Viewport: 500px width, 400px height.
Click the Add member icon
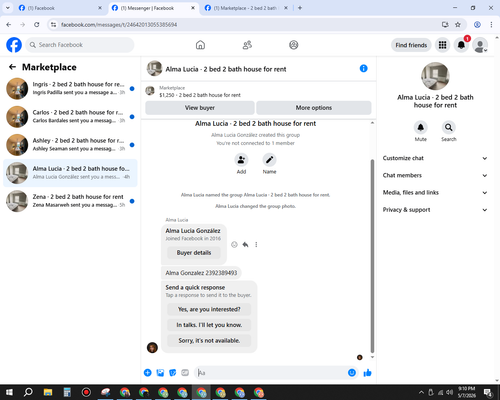[x=241, y=160]
